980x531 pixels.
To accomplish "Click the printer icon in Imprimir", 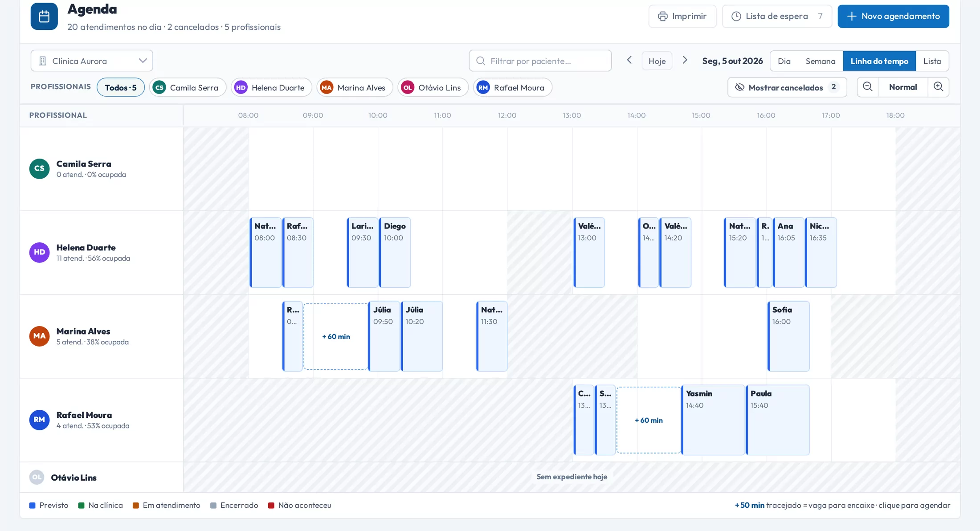I will [x=663, y=16].
